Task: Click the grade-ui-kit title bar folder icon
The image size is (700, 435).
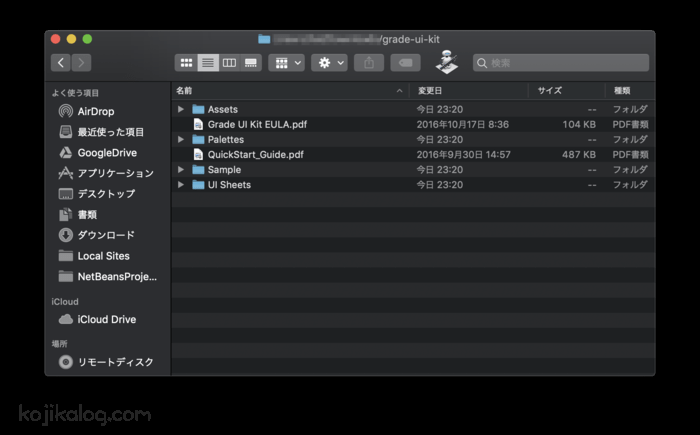Action: coord(264,39)
